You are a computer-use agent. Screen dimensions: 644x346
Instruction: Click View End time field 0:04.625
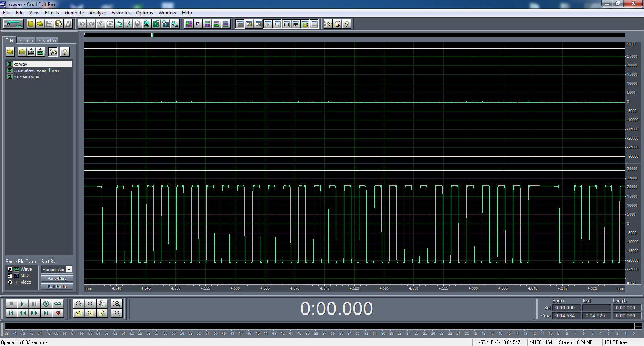click(x=597, y=316)
